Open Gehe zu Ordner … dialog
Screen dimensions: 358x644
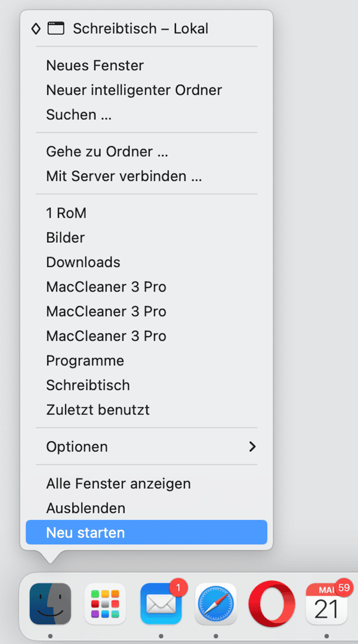pyautogui.click(x=107, y=151)
